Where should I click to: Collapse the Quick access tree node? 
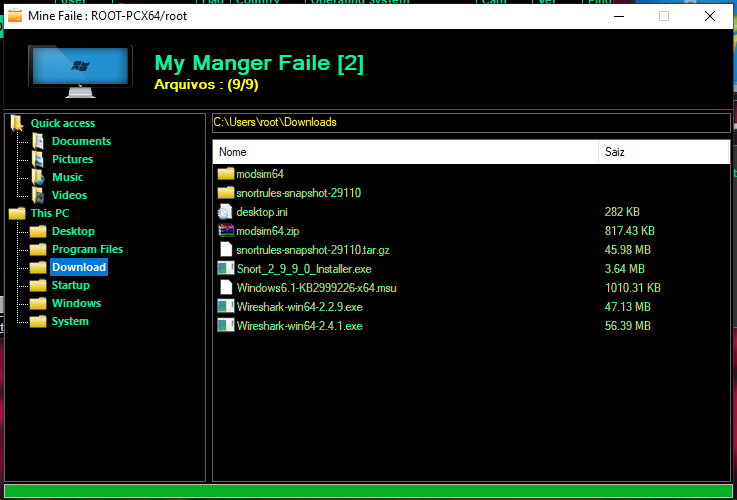point(62,123)
